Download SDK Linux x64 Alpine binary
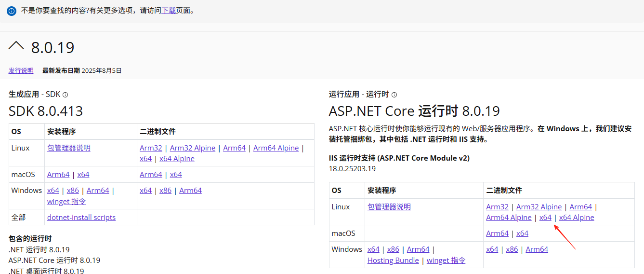This screenshot has height=274, width=644. click(177, 159)
